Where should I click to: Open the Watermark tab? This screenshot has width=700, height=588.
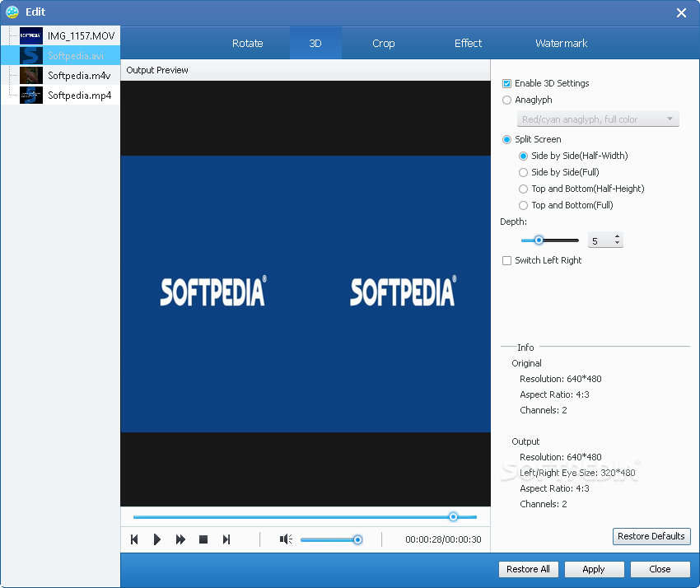[561, 44]
